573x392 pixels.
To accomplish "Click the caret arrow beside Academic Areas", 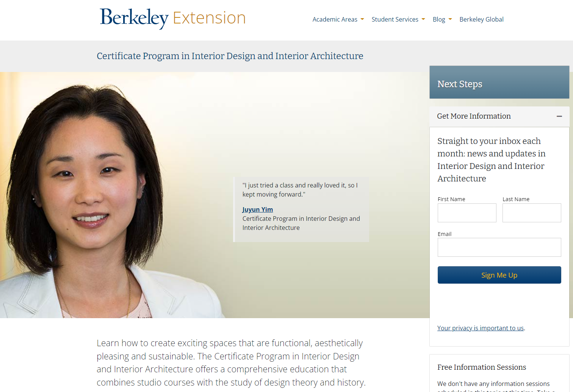I will coord(362,19).
